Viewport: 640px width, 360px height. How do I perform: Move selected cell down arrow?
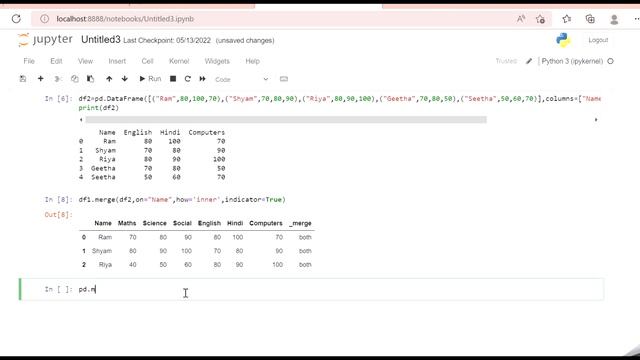click(x=124, y=79)
